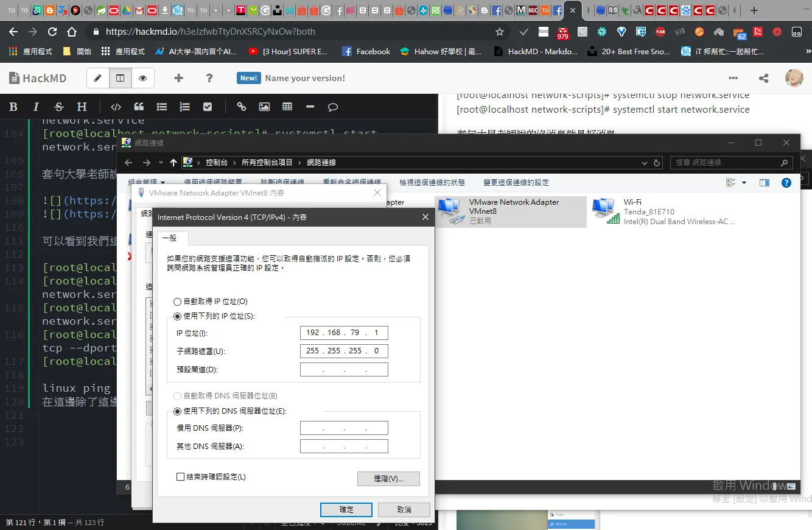This screenshot has height=530, width=812.
Task: Insert an image with the image icon
Action: (x=264, y=107)
